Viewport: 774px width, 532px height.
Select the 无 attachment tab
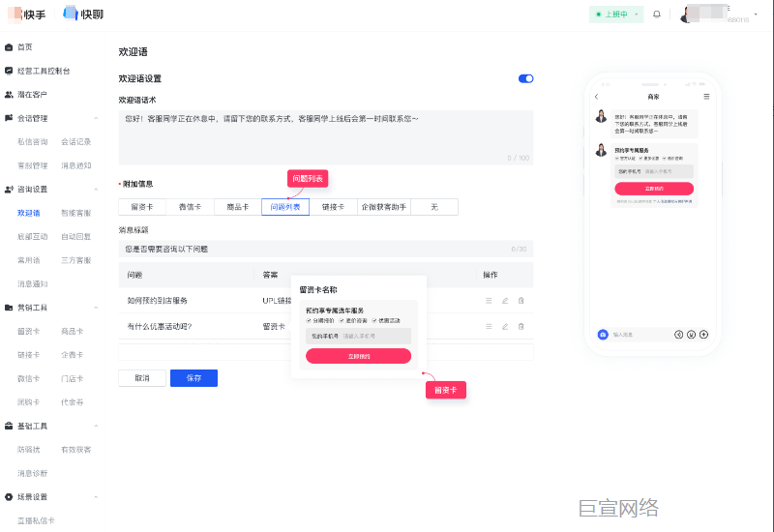(x=434, y=207)
